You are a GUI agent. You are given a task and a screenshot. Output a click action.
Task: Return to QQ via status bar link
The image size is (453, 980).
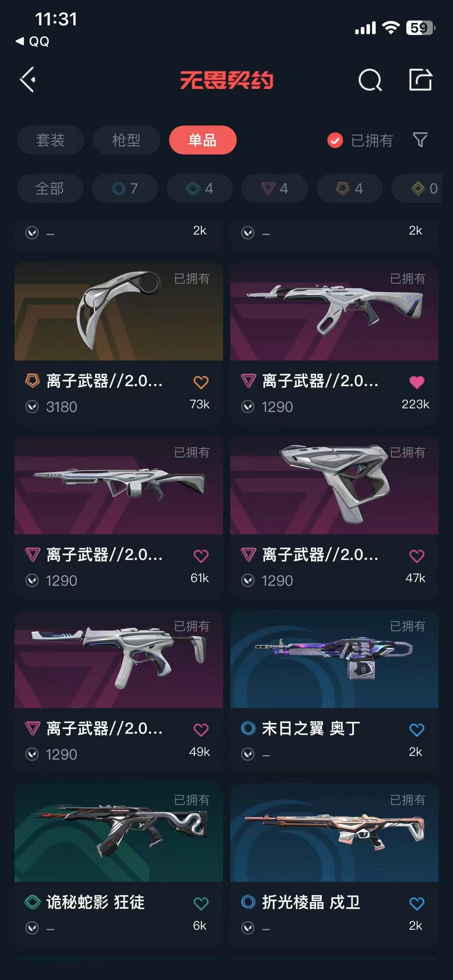[x=33, y=41]
